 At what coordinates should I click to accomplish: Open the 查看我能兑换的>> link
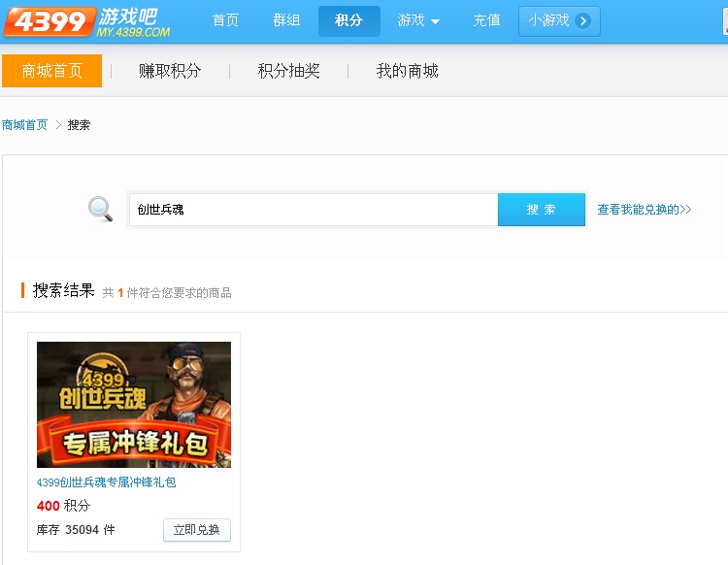coord(644,210)
